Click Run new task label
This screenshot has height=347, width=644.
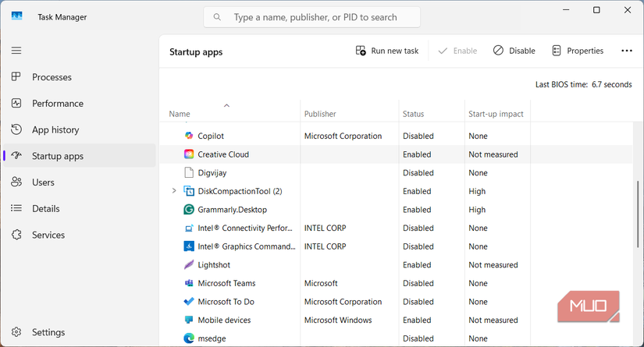click(x=395, y=51)
